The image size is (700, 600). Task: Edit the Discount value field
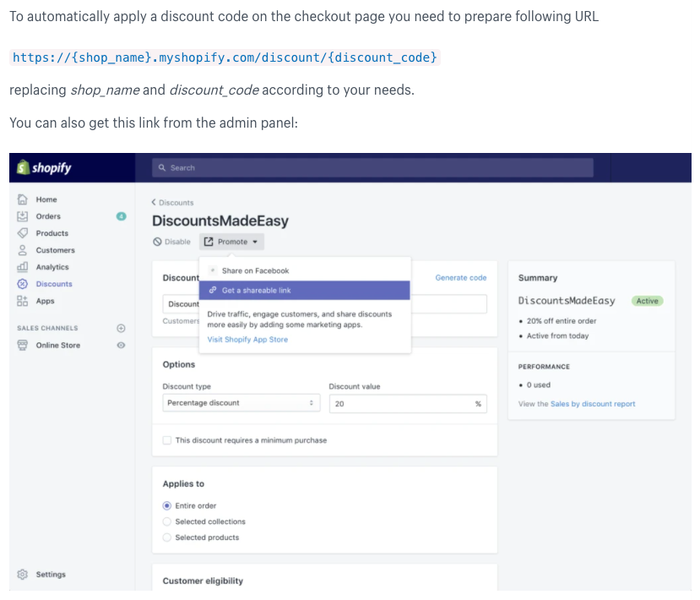coord(408,403)
